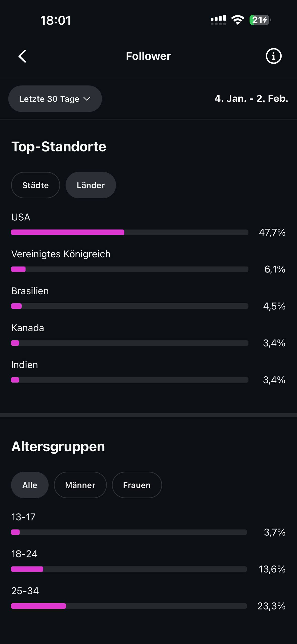Viewport: 297px width, 644px height.
Task: Select the Länder tab
Action: (x=91, y=185)
